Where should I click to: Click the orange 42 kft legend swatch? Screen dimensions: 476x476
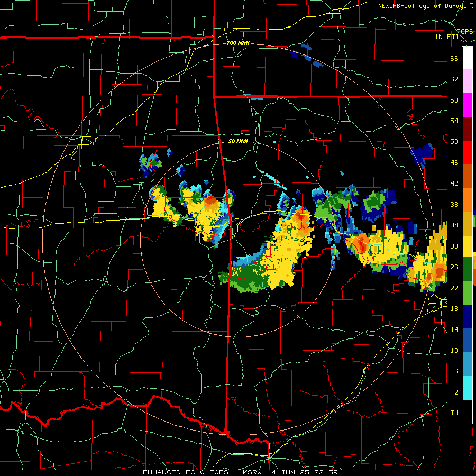pyautogui.click(x=467, y=200)
